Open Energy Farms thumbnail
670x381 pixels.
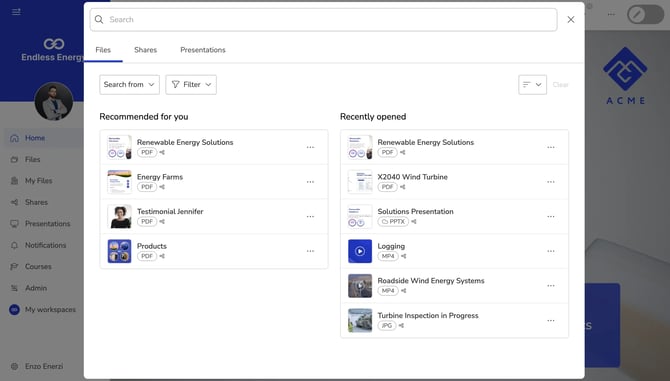pos(119,182)
